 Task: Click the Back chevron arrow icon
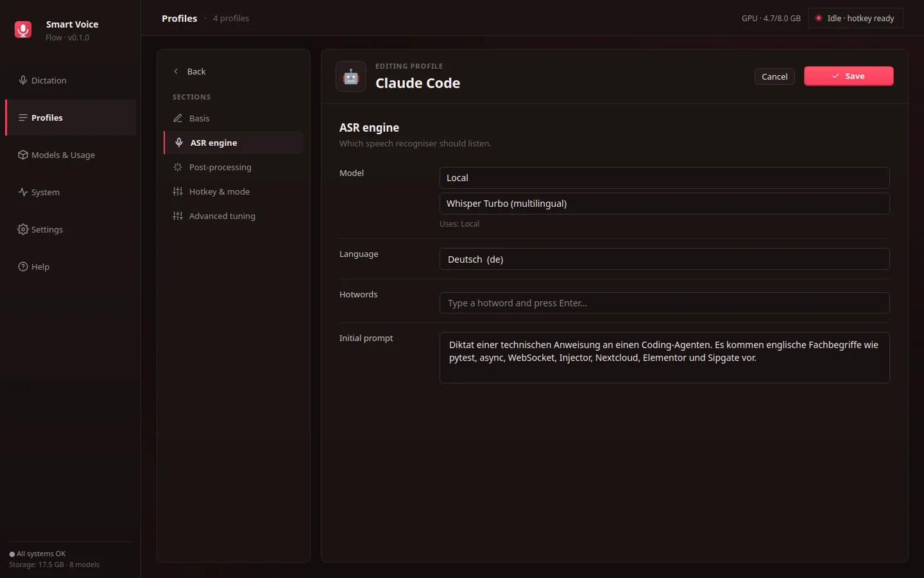(x=176, y=71)
